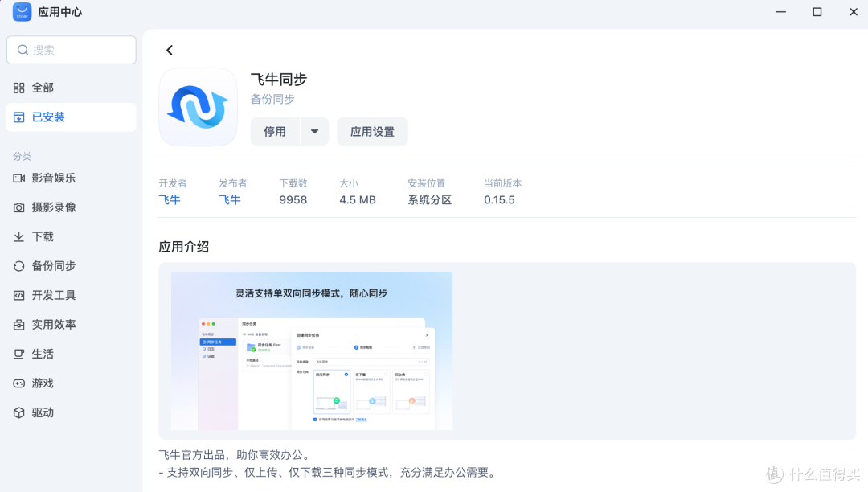Maximize the 应用中心 window
The image size is (868, 492).
pyautogui.click(x=817, y=11)
